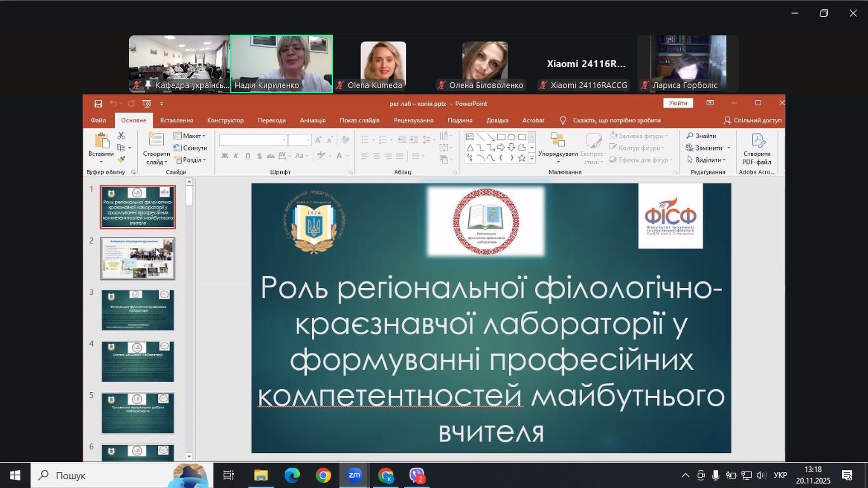Open the Анімація ribbon tab
Viewport: 868px width, 488px height.
click(312, 120)
